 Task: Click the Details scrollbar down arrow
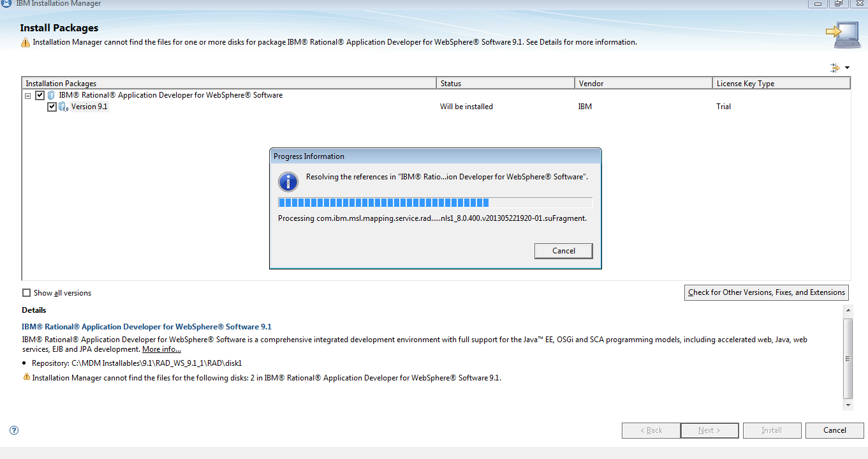[x=848, y=405]
